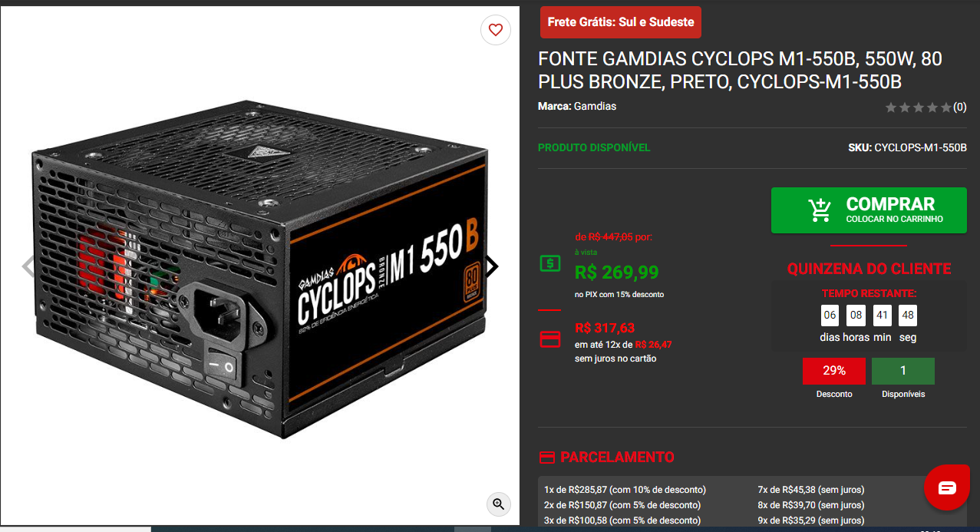980x532 pixels.
Task: Click the five-star rating row
Action: (x=918, y=107)
